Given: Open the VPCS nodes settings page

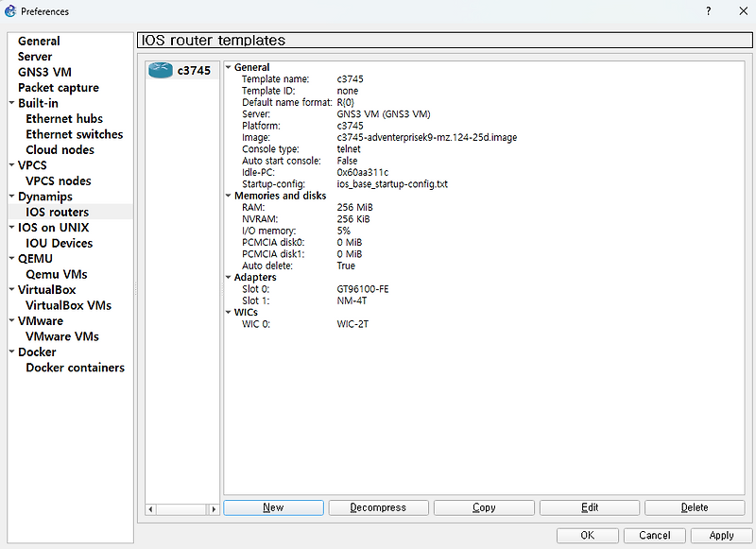Looking at the screenshot, I should tap(59, 180).
